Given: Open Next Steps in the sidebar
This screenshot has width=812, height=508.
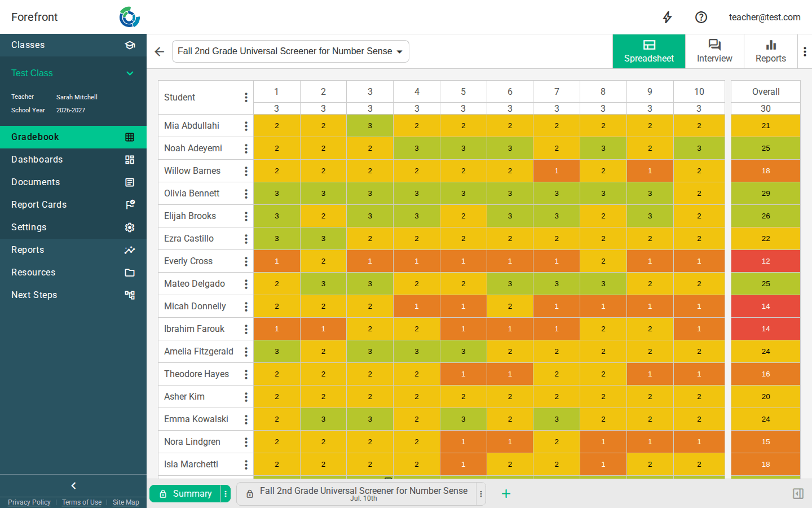Looking at the screenshot, I should click(73, 295).
